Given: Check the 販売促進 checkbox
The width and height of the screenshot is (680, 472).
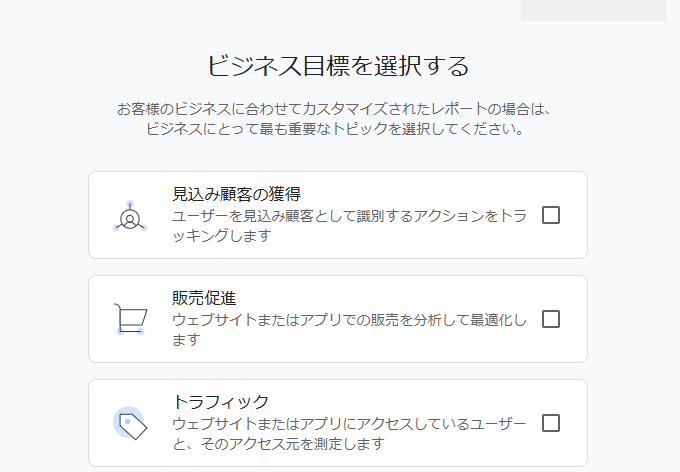Looking at the screenshot, I should 551,319.
